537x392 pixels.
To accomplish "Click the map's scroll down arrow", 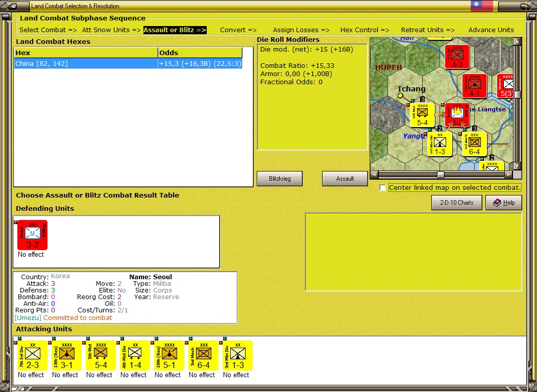I will [x=517, y=166].
